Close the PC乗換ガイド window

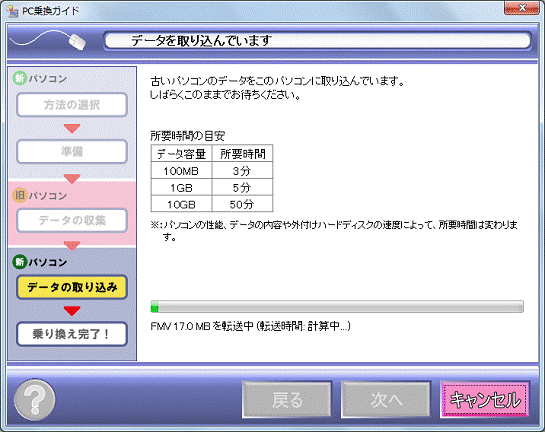pyautogui.click(x=522, y=8)
